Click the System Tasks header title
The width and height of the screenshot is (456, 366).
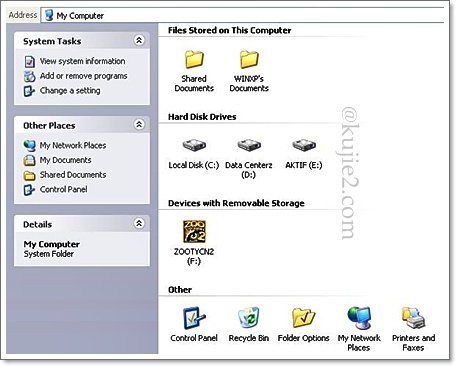click(x=52, y=41)
